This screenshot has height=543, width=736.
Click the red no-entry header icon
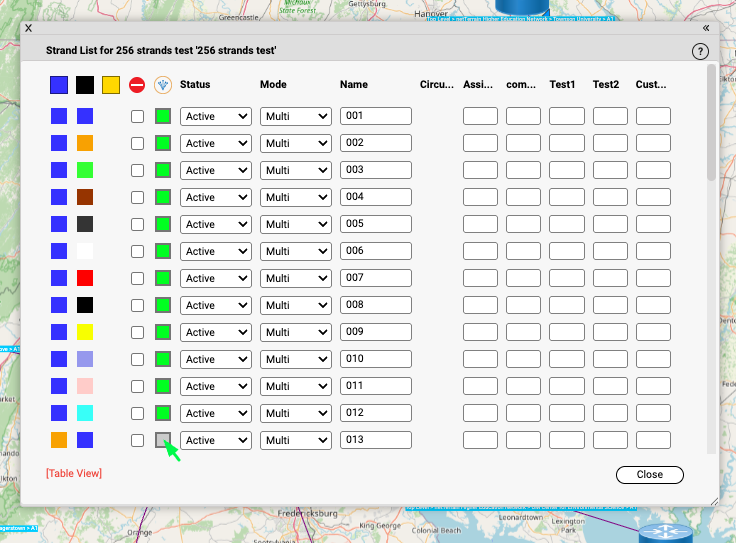137,85
